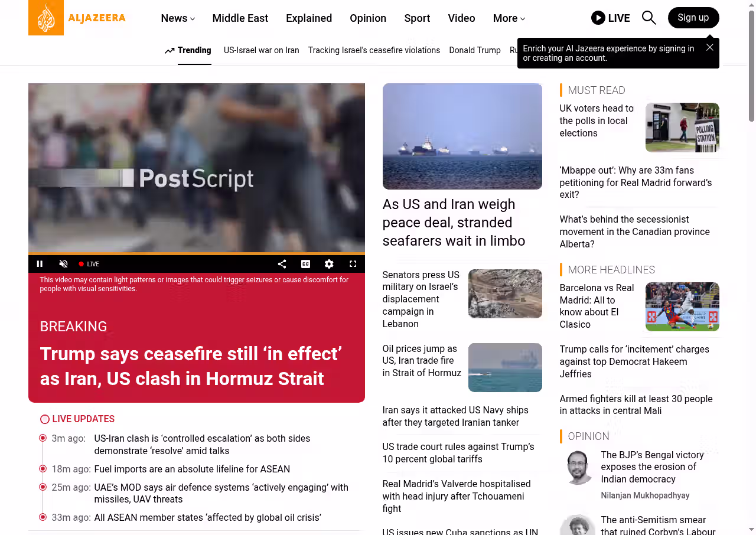Click the Al Jazeera logo
Image resolution: width=756 pixels, height=535 pixels.
pyautogui.click(x=77, y=18)
